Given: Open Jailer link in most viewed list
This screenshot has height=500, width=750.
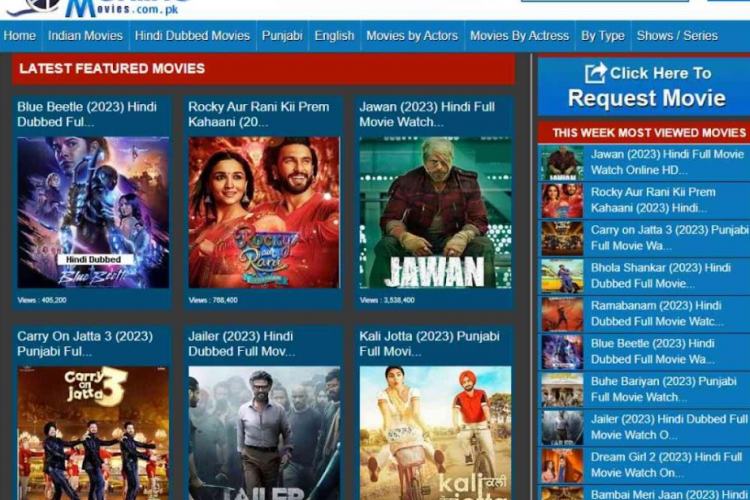Looking at the screenshot, I should tap(669, 427).
